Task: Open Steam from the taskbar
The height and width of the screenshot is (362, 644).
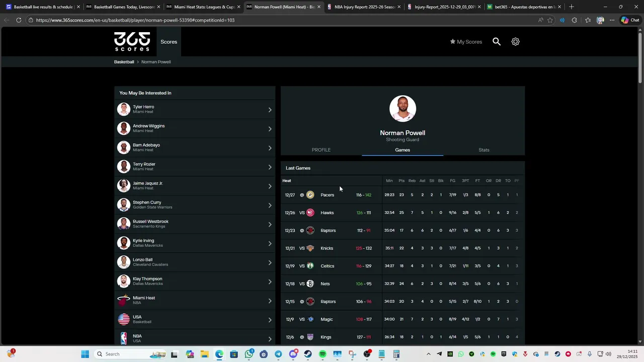Action: coord(308,354)
